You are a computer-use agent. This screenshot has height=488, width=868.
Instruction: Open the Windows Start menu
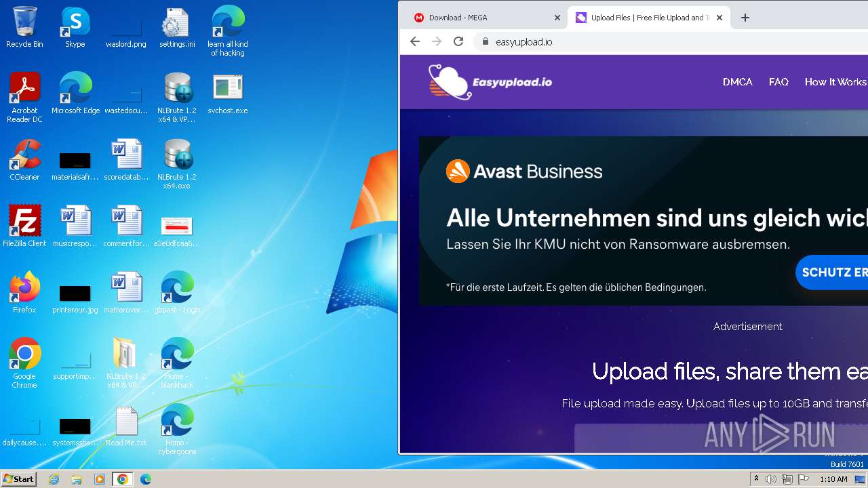point(19,479)
